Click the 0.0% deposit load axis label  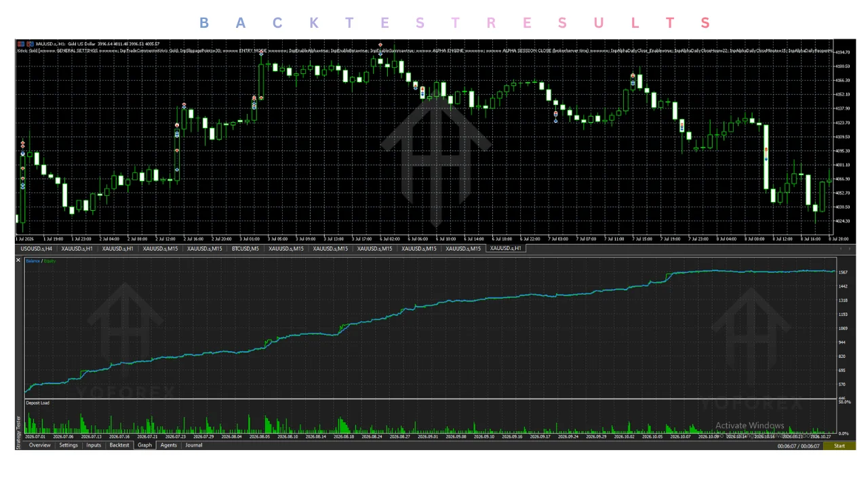click(845, 433)
